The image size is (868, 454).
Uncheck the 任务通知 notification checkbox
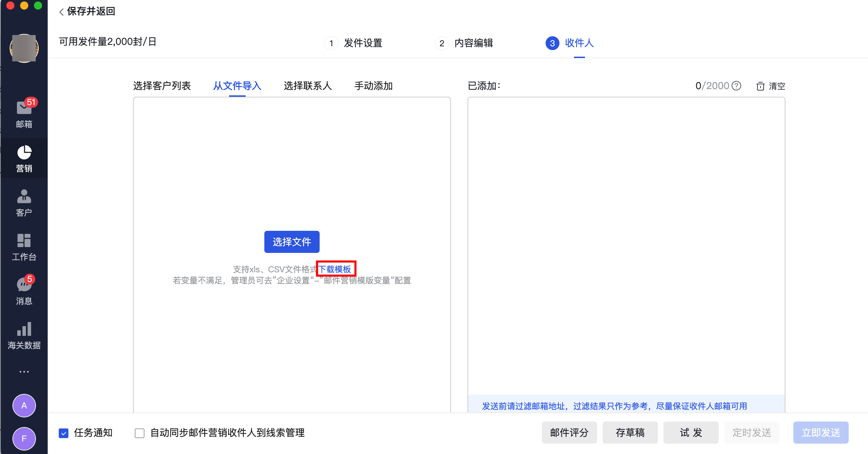[63, 433]
